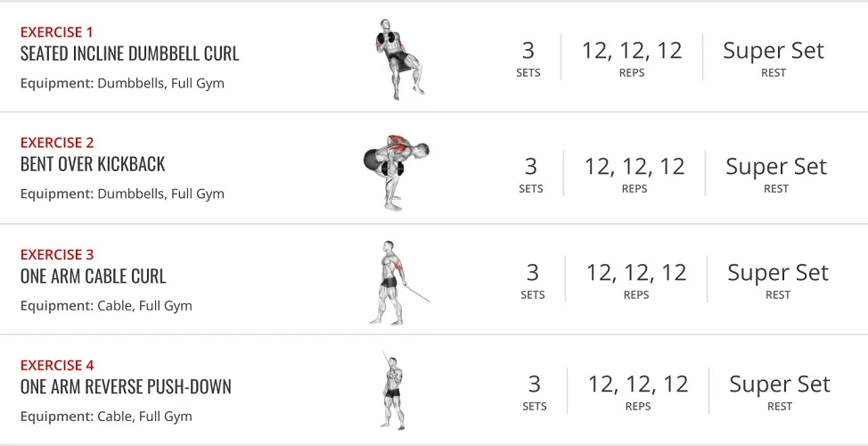Screen dimensions: 868x446
Task: Click Super Set rest for One Arm Cable Curl
Action: (x=778, y=273)
